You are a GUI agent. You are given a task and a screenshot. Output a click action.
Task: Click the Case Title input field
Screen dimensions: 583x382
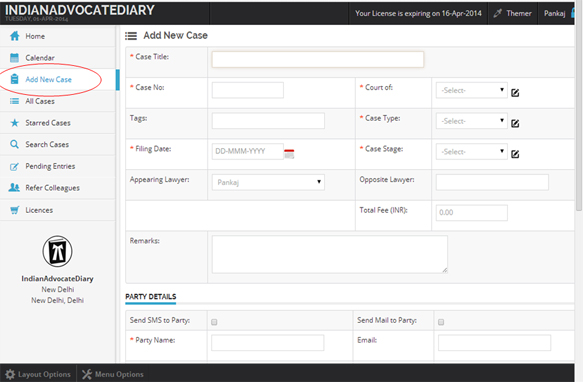tap(318, 60)
